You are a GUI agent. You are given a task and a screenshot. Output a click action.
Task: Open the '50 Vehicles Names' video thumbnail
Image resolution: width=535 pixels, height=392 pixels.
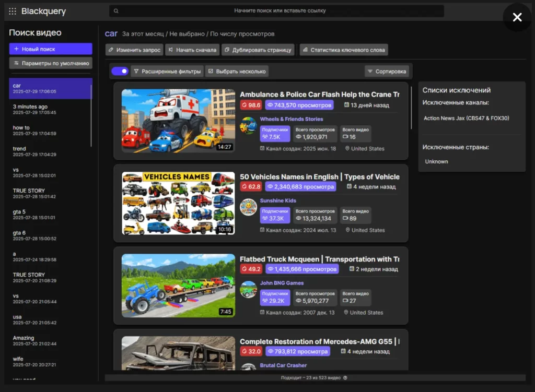click(x=178, y=204)
